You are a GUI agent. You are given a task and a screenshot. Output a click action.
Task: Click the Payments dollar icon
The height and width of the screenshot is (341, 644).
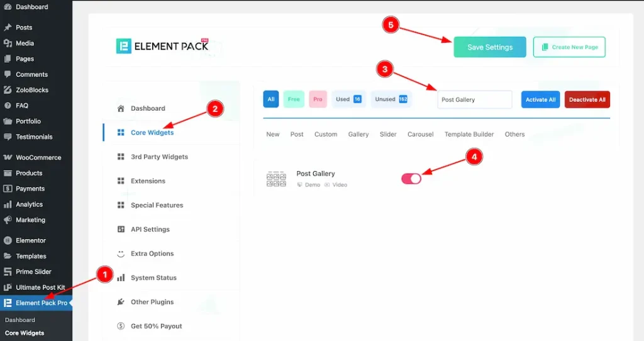point(8,189)
